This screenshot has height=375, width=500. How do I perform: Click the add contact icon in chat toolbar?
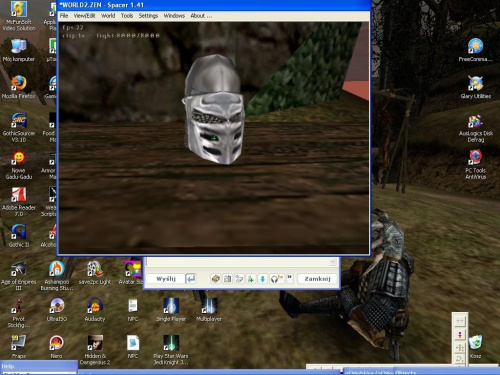click(x=251, y=279)
